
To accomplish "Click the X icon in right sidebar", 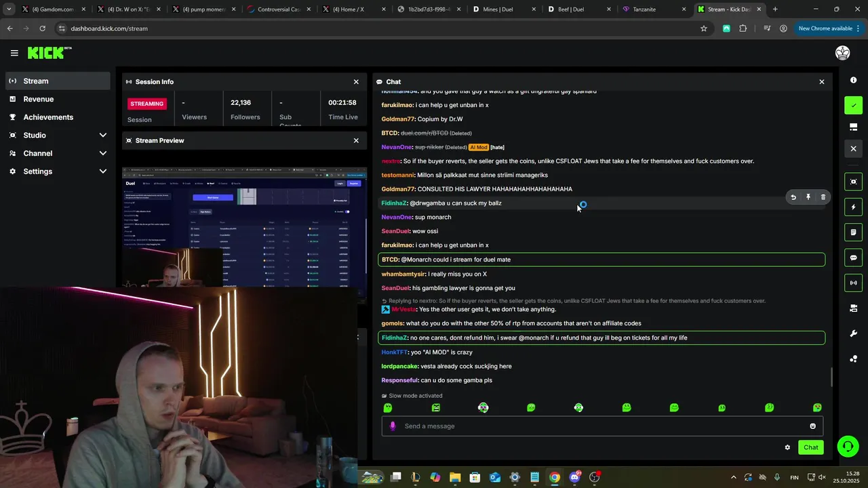I will click(853, 148).
